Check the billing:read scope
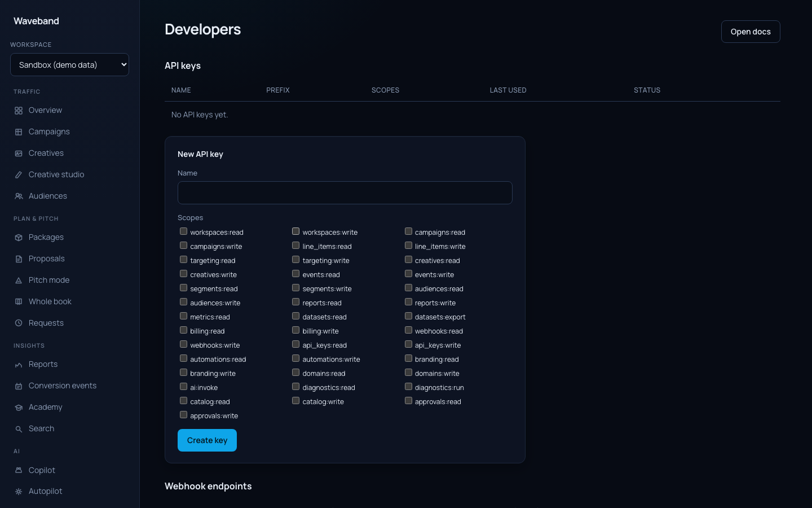 [x=183, y=330]
